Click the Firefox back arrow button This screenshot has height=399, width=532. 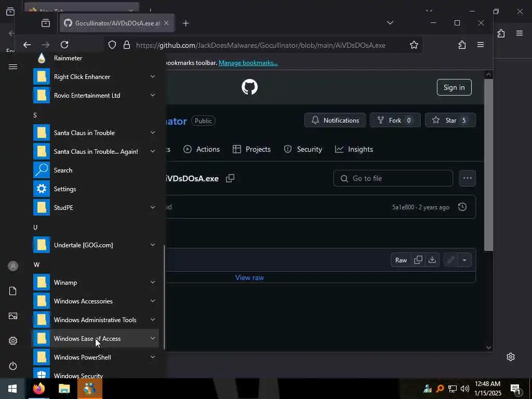point(27,45)
